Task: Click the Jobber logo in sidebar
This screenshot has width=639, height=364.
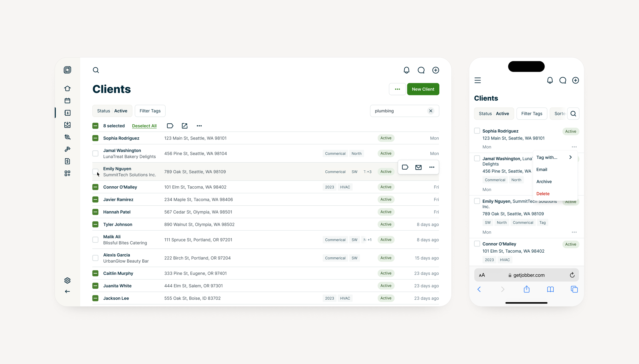Action: (67, 70)
